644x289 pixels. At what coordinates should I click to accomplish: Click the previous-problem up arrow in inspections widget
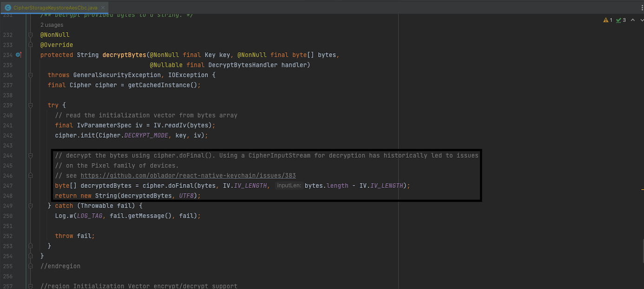632,20
